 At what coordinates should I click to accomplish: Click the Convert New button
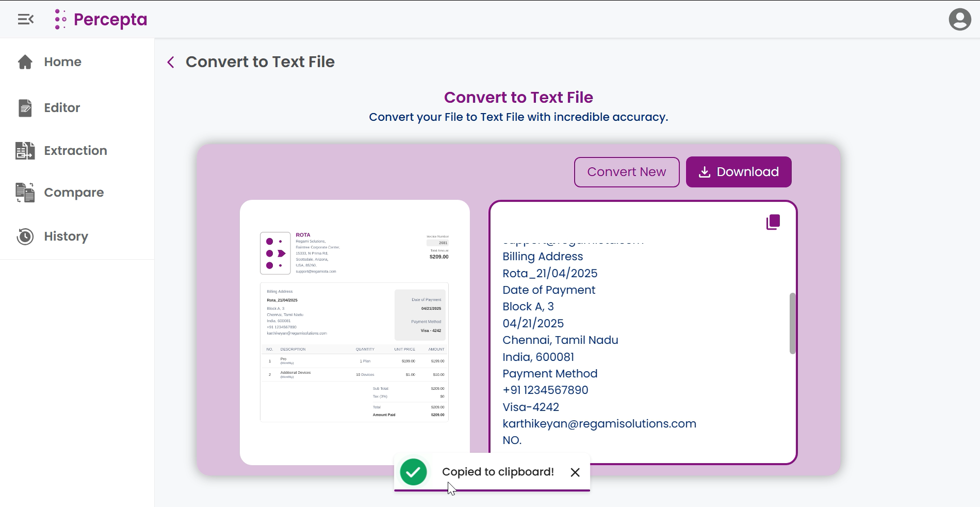click(626, 172)
